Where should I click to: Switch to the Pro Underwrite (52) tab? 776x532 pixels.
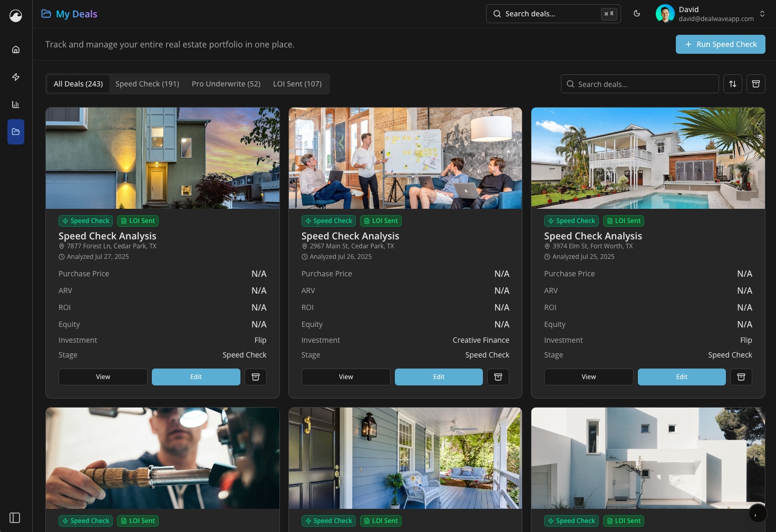click(226, 83)
